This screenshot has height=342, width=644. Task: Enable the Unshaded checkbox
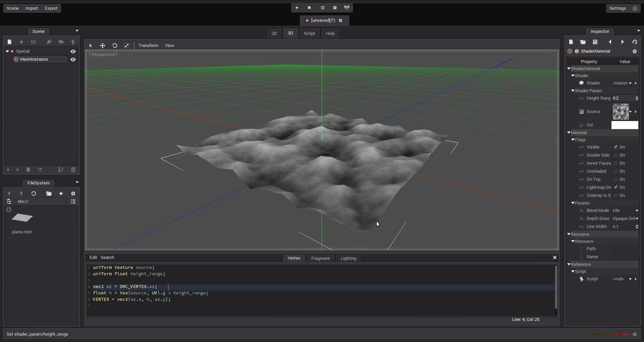point(615,171)
